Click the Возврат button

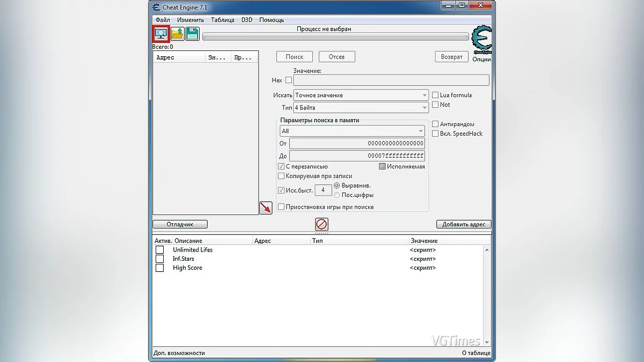coord(452,57)
